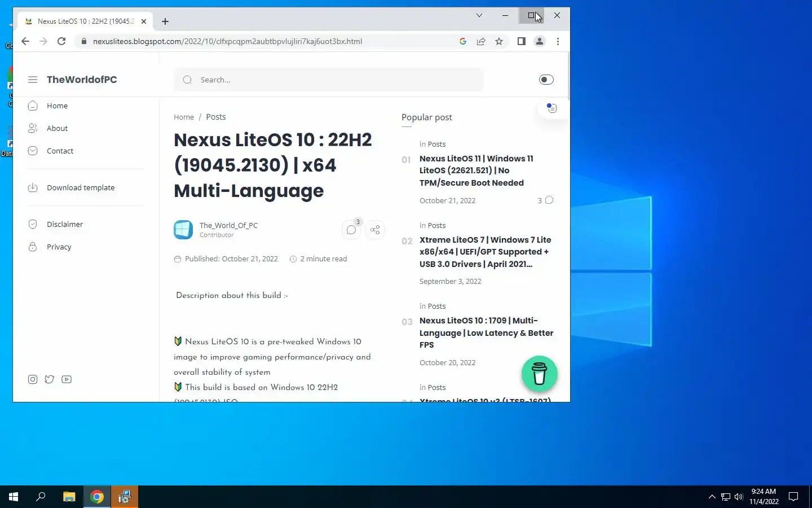Image resolution: width=812 pixels, height=508 pixels.
Task: Click the highlighted installer taskbar icon
Action: (x=125, y=497)
